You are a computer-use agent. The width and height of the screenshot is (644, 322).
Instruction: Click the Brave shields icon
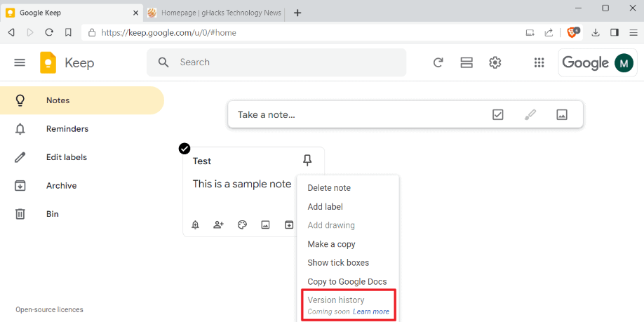pos(572,32)
